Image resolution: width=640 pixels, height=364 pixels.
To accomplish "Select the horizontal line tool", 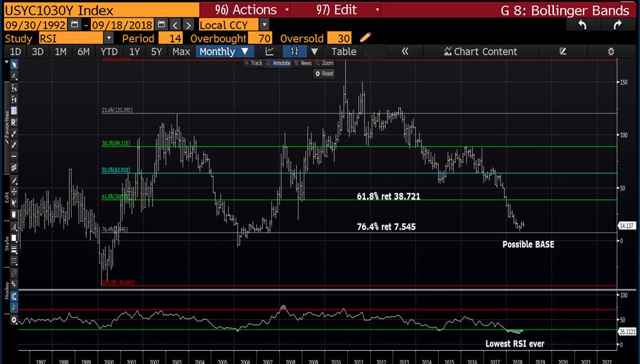I will (14, 156).
